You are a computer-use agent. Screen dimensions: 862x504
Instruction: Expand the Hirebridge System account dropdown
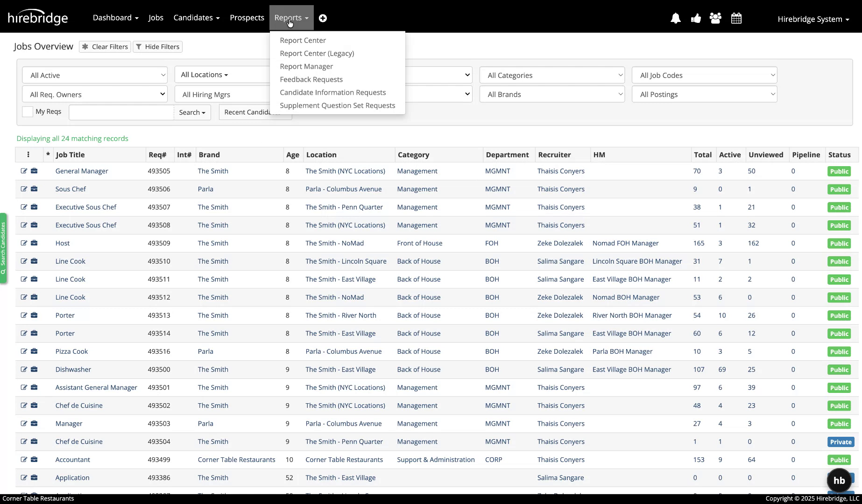click(813, 19)
